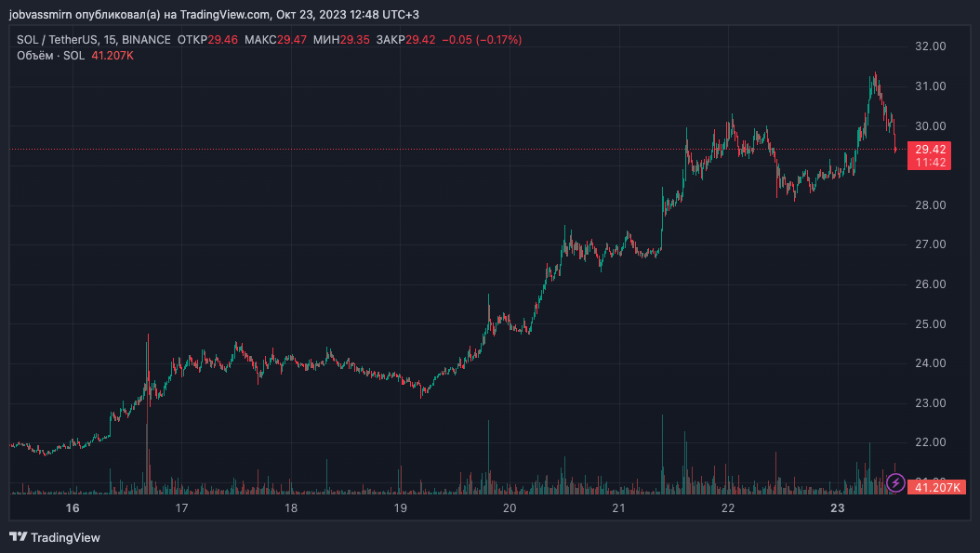Click the volume value 41.207K in legend
The image size is (980, 553).
[x=113, y=56]
